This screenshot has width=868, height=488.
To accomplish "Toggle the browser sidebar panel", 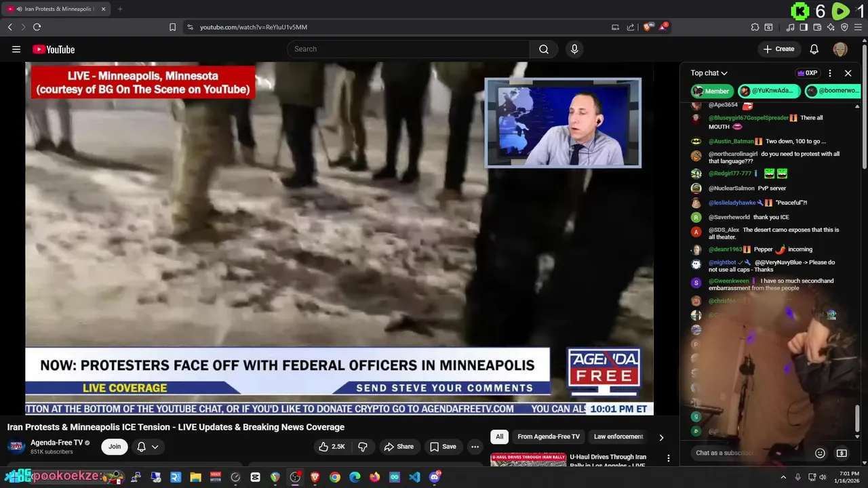I will [804, 27].
